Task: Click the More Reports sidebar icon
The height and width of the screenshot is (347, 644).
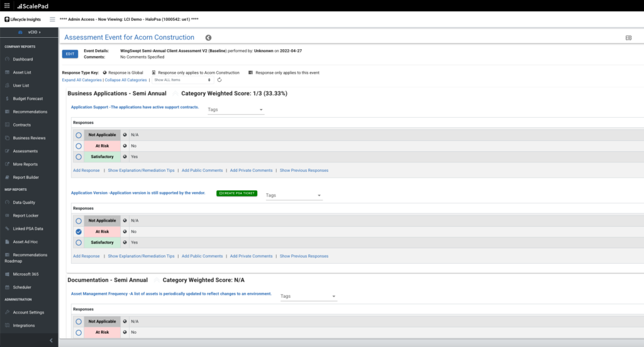Action: (7, 164)
